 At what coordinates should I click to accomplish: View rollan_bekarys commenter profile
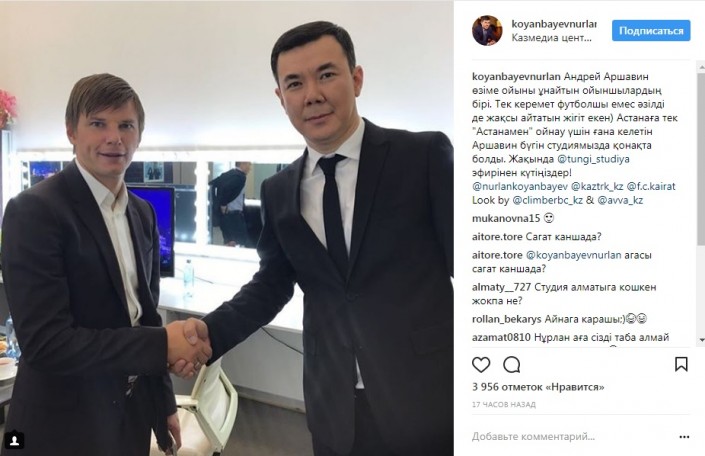[x=507, y=319]
